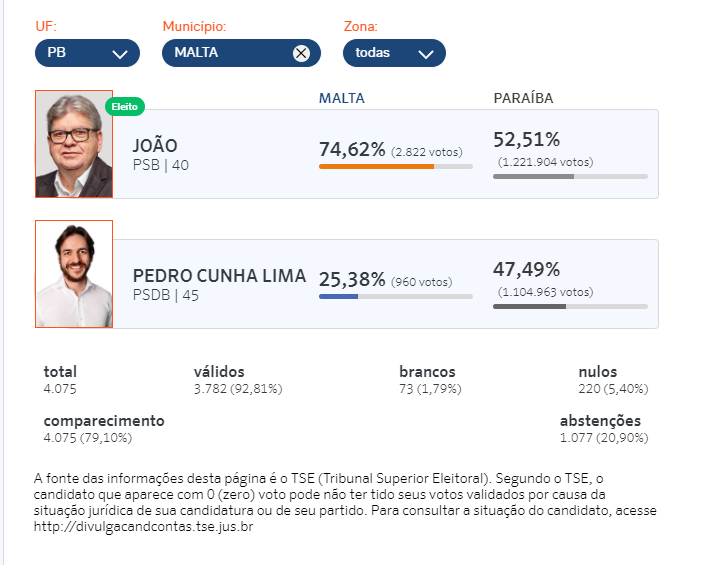Click the abstenções statistic value
The height and width of the screenshot is (565, 711).
pyautogui.click(x=604, y=438)
